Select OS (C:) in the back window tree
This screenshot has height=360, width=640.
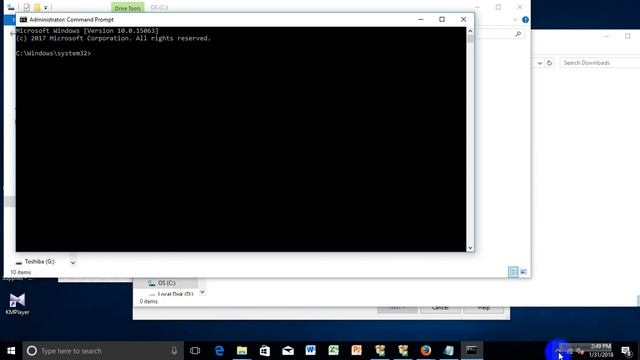tap(167, 283)
